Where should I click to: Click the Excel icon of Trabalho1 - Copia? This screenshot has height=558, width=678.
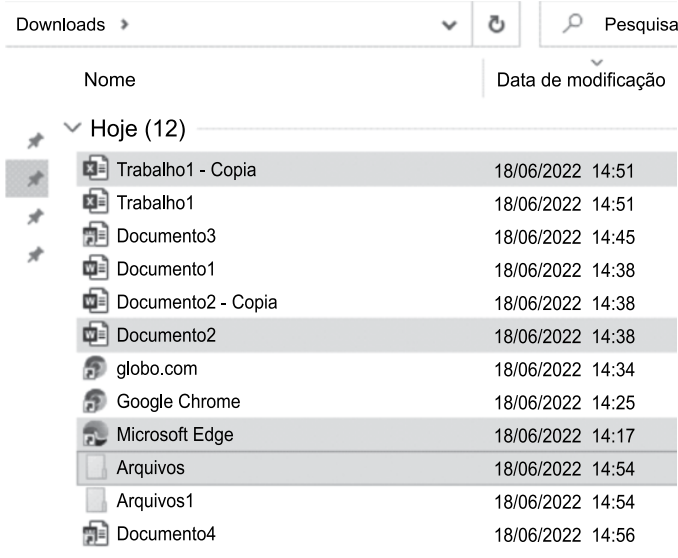click(x=96, y=169)
